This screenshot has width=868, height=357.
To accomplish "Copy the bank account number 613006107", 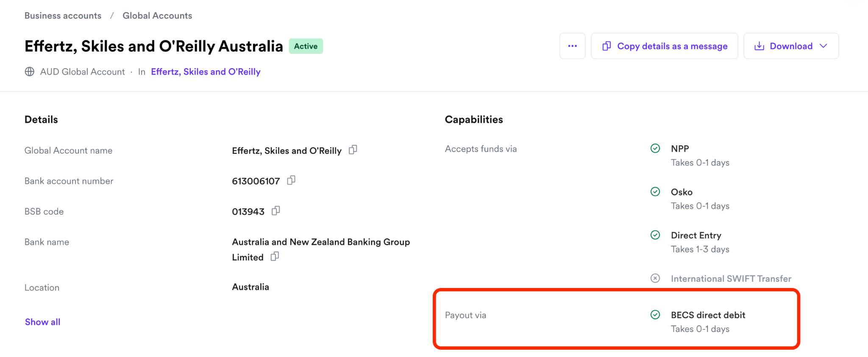I will click(x=291, y=180).
